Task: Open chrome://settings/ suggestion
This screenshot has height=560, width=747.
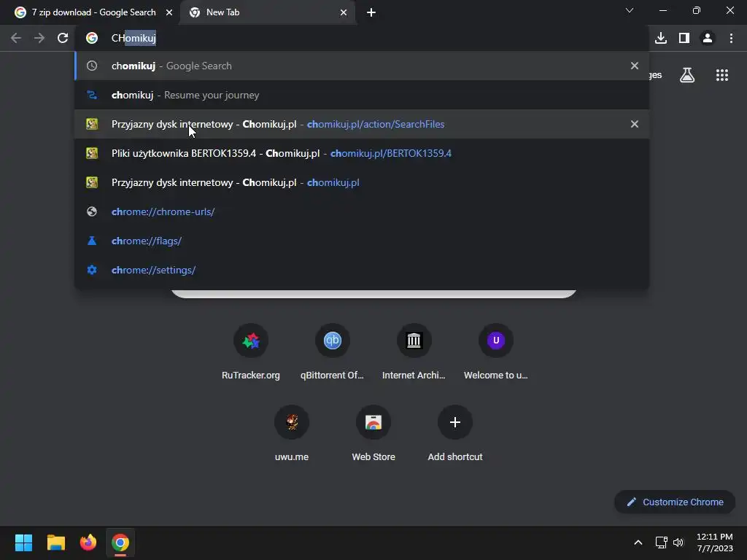Action: [x=362, y=270]
